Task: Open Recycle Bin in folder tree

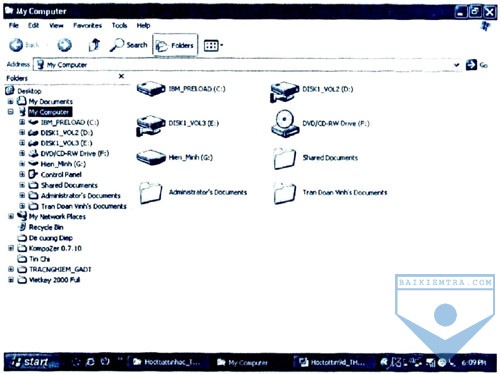Action: [x=46, y=227]
